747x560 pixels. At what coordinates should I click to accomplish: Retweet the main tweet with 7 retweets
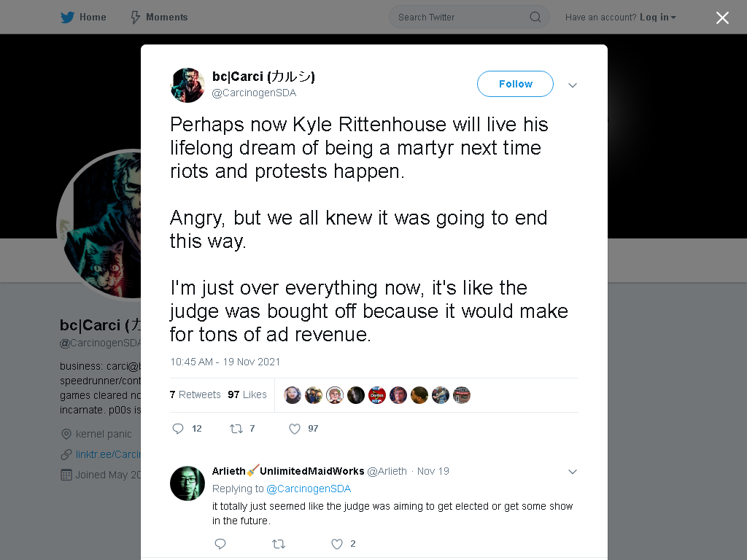[x=236, y=429]
